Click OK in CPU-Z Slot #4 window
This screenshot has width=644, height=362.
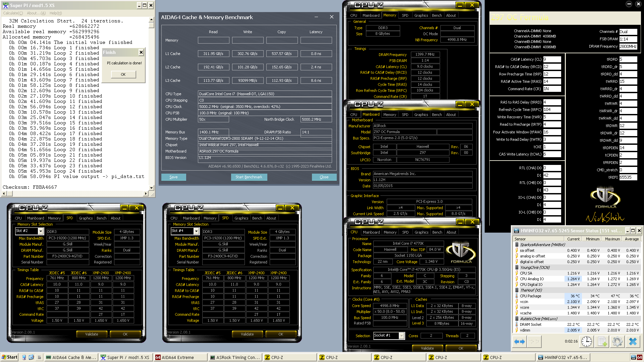[281, 334]
